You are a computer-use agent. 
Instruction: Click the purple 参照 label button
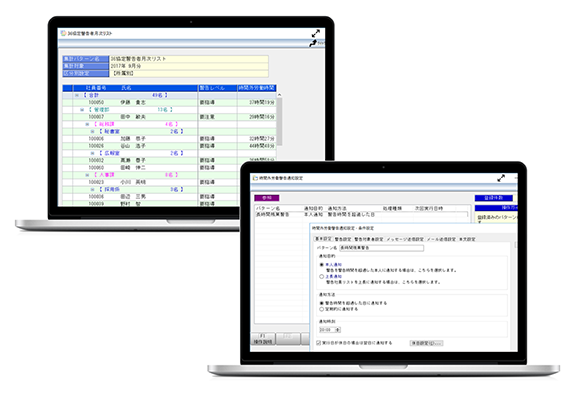pos(267,198)
